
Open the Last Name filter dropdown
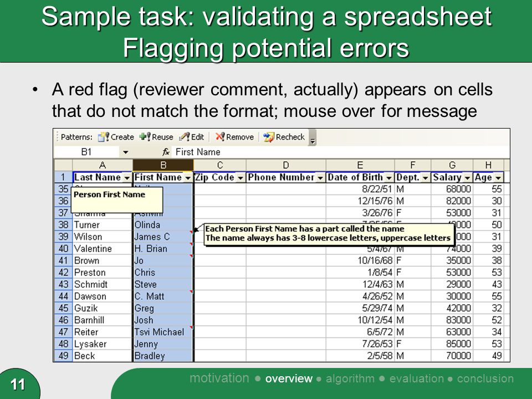pos(127,178)
